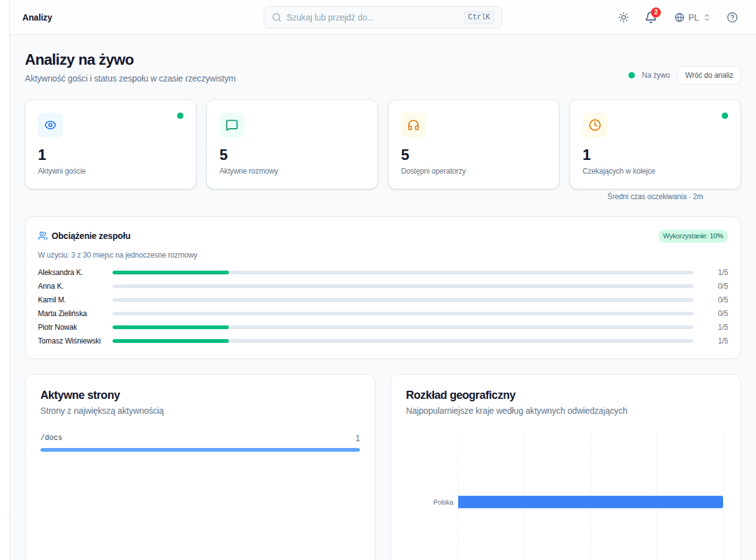Click the headset icon for Dostępni operatorzy
This screenshot has width=756, height=560.
tap(413, 125)
